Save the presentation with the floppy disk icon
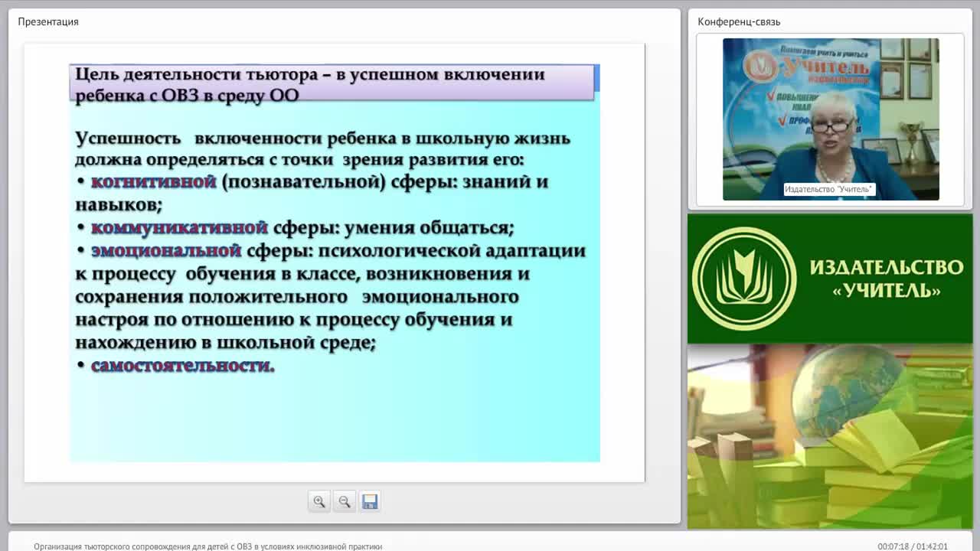Screen dimensions: 980x551 [x=370, y=501]
